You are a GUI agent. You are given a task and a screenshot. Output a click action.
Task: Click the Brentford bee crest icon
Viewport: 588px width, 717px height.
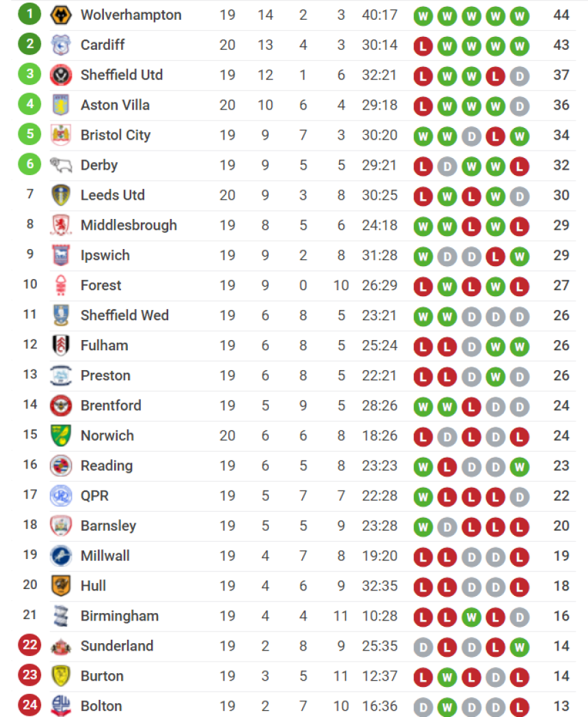[x=61, y=406]
